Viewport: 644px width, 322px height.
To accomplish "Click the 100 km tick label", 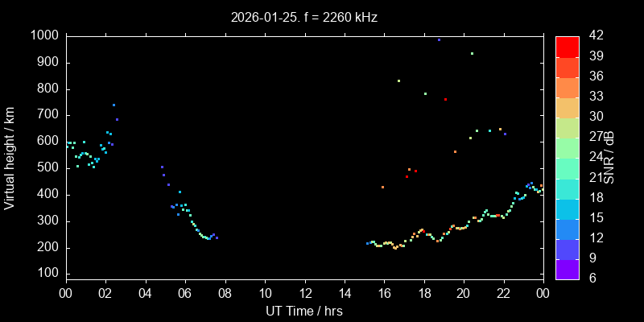I will point(47,275).
